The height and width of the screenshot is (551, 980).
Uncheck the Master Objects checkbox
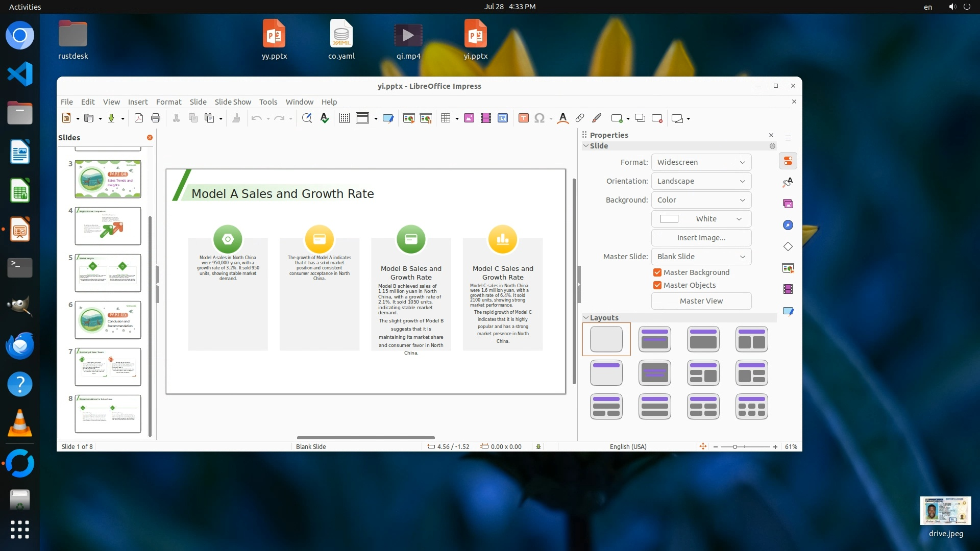coord(657,285)
